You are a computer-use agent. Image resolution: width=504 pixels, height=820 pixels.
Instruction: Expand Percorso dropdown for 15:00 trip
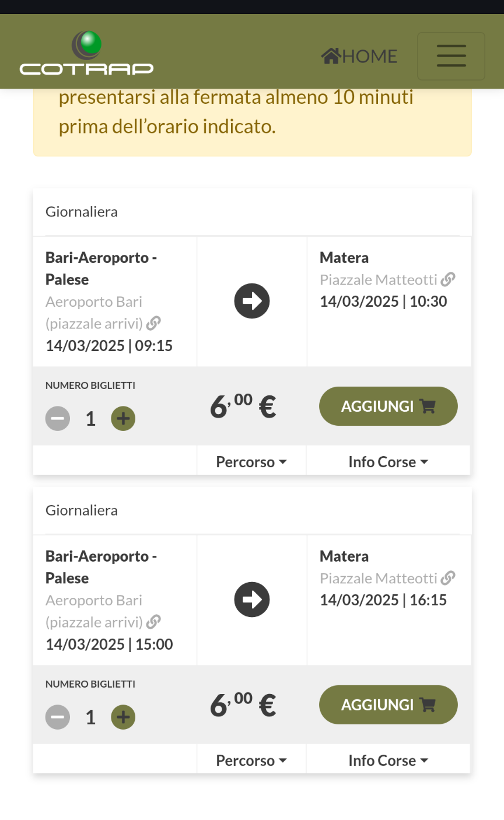pyautogui.click(x=251, y=761)
